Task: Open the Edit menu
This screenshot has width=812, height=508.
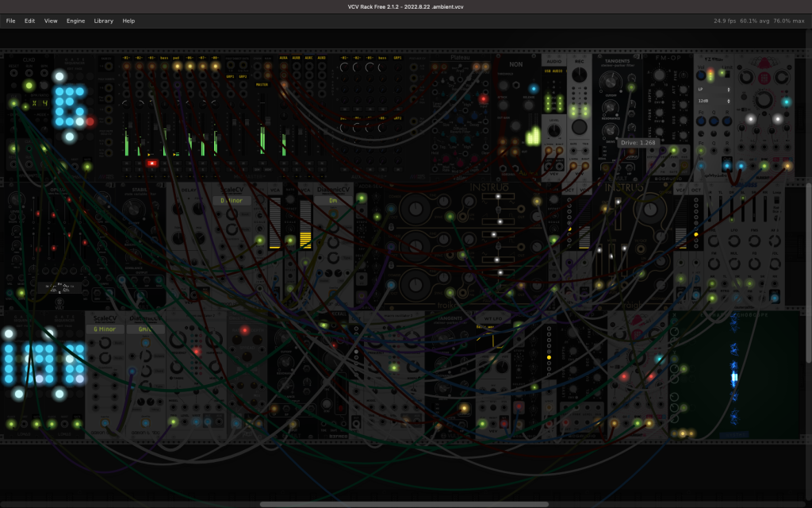Action: 29,21
